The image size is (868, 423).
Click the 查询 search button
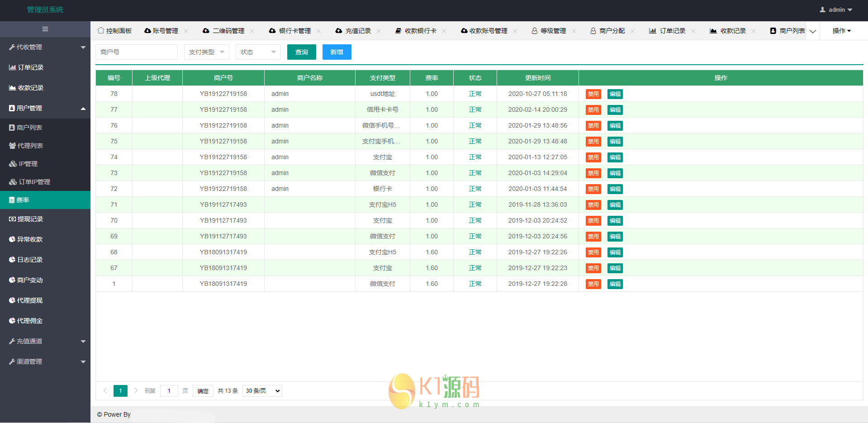[x=302, y=52]
